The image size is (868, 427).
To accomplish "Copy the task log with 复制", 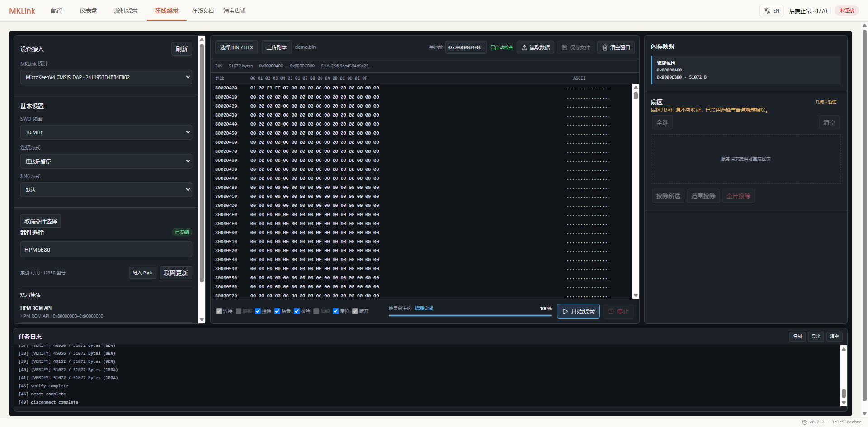I will 797,337.
